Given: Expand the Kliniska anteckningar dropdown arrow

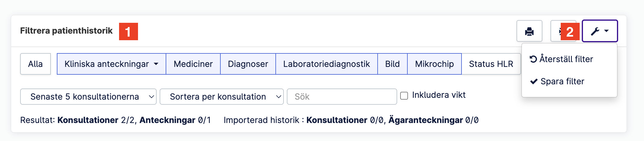Looking at the screenshot, I should [x=156, y=64].
